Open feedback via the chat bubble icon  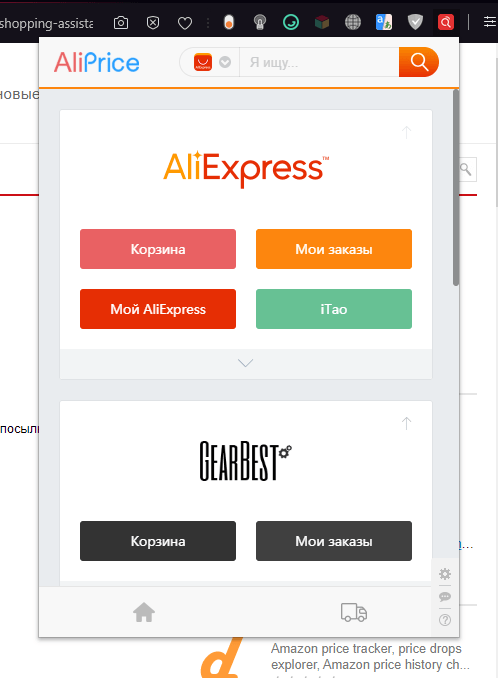[445, 597]
